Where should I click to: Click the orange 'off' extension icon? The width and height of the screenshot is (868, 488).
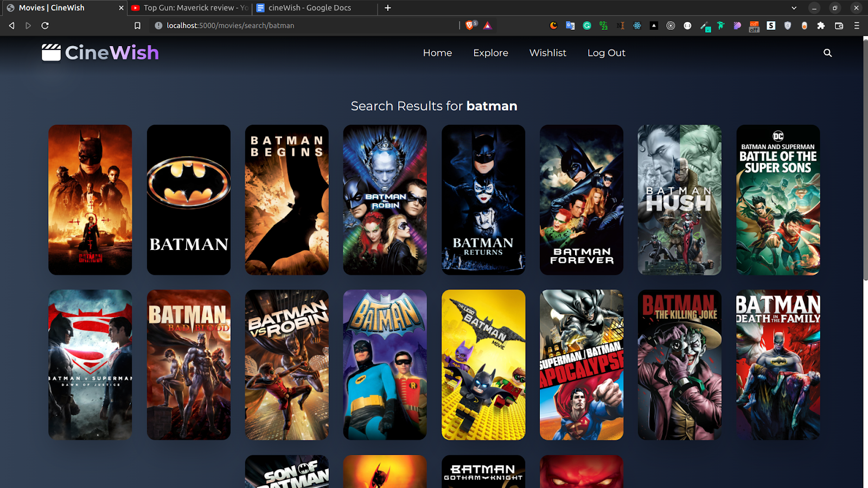point(754,26)
